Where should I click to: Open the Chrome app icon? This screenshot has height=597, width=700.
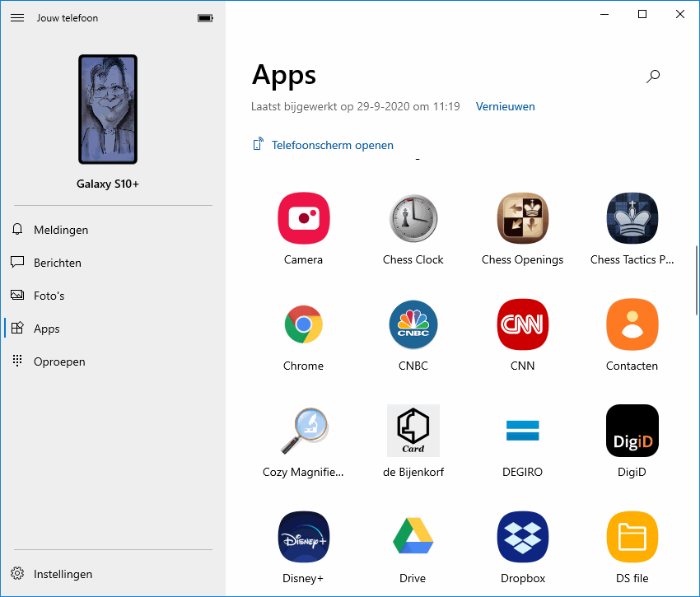tap(304, 324)
